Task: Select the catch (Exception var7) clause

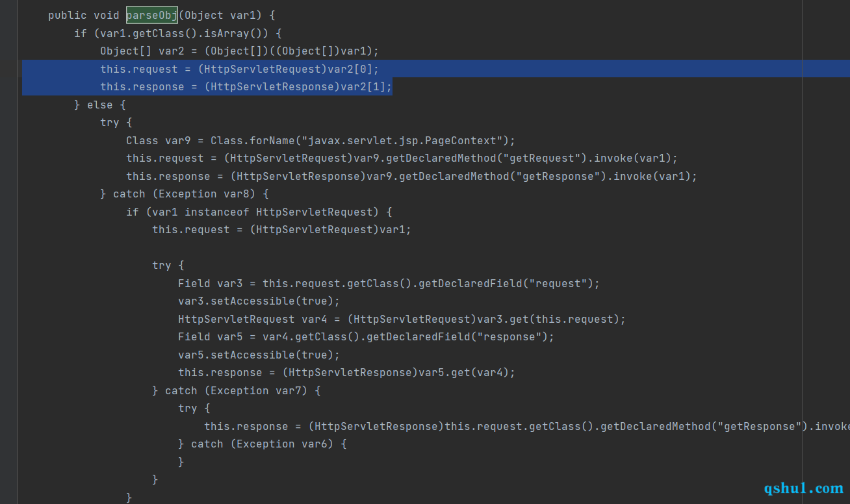Action: [x=237, y=390]
